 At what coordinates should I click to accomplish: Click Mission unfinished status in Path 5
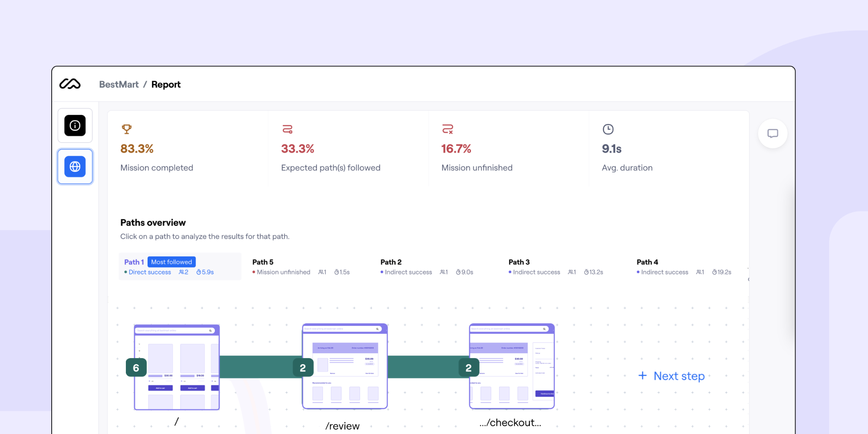click(x=283, y=272)
